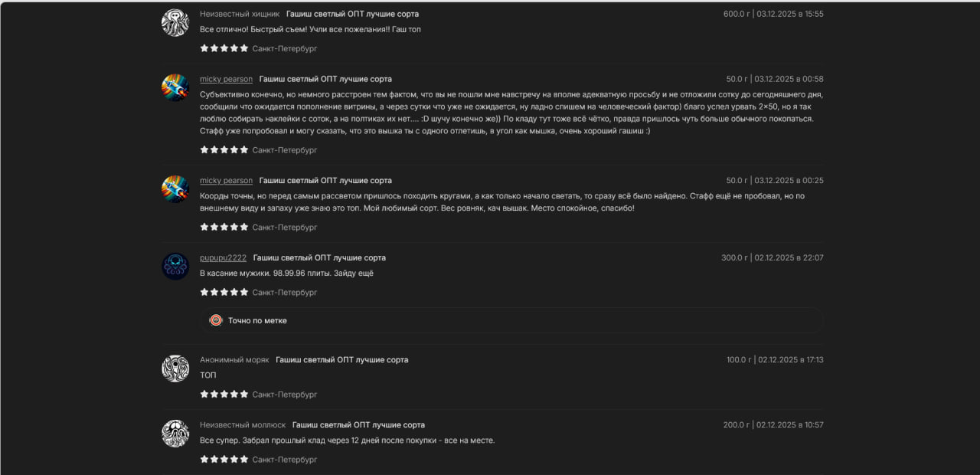
Task: Click the product title beside Анонимный моряк
Action: click(341, 360)
